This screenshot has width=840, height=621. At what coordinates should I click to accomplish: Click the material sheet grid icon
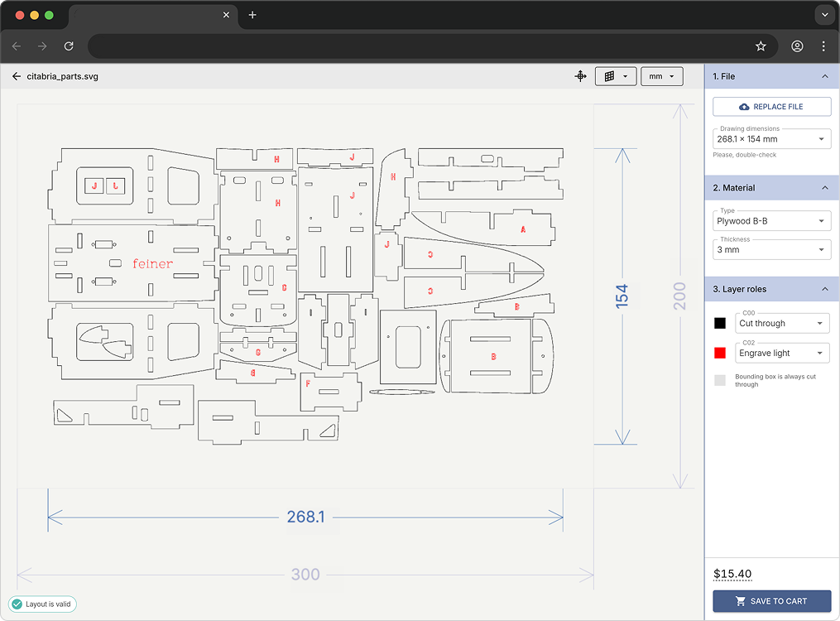click(x=611, y=75)
